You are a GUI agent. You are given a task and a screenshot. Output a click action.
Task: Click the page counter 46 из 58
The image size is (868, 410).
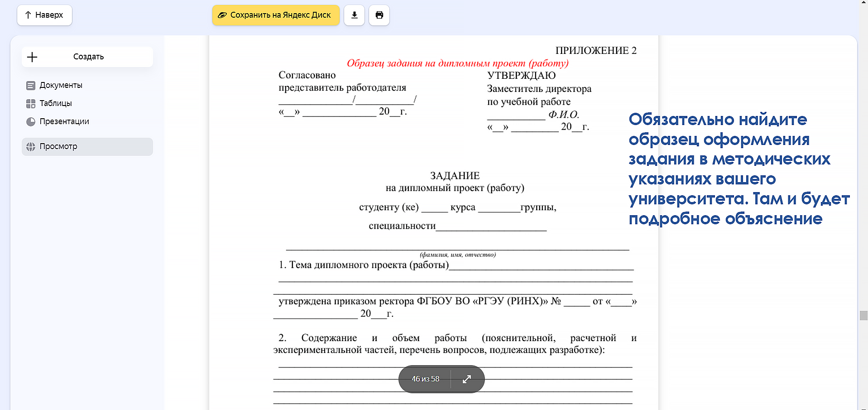(425, 379)
